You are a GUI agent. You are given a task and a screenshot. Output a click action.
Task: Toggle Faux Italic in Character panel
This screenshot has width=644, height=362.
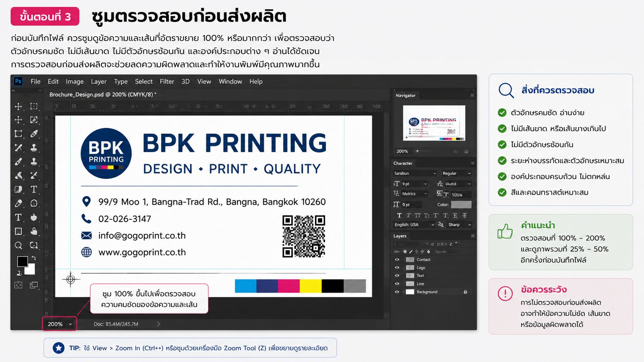tap(408, 215)
